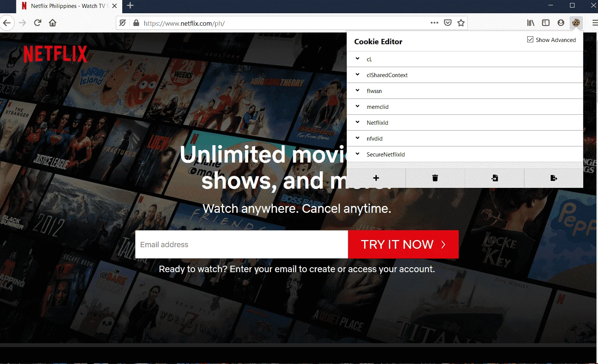Click the cL cookie name
The image size is (598, 364).
tap(369, 59)
